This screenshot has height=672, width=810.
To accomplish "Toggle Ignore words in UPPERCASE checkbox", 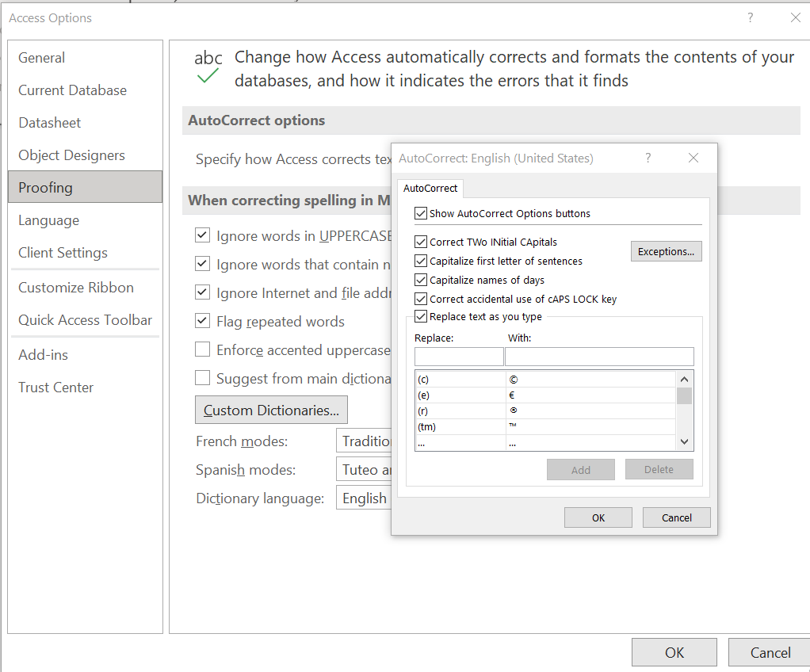I will [x=203, y=235].
